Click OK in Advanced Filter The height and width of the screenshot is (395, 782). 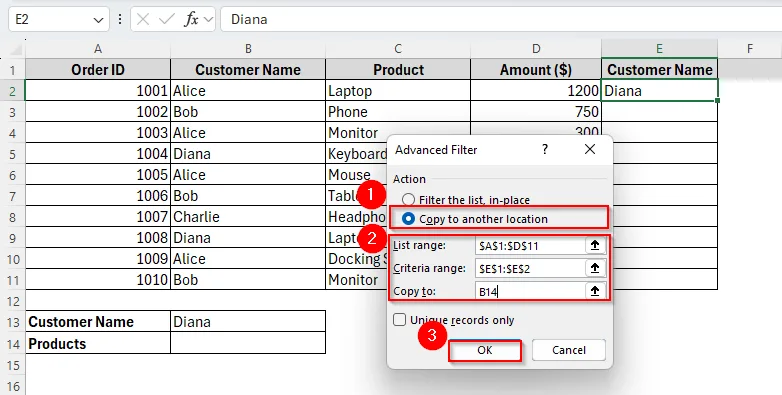tap(485, 350)
